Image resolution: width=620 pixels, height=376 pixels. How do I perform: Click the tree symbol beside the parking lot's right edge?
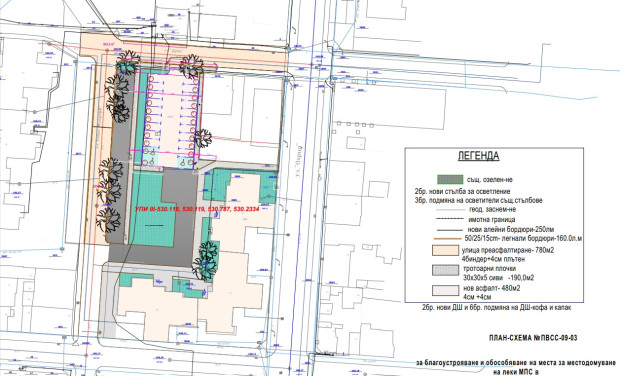click(203, 138)
